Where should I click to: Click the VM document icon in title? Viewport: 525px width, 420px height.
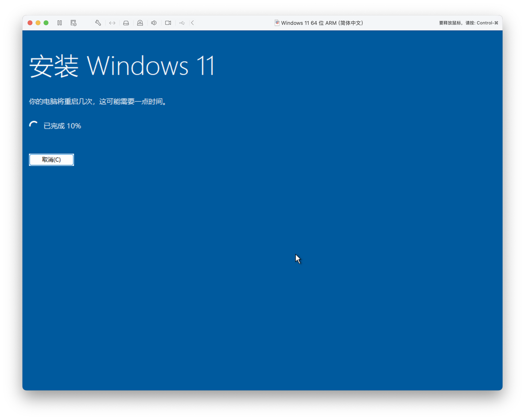277,23
